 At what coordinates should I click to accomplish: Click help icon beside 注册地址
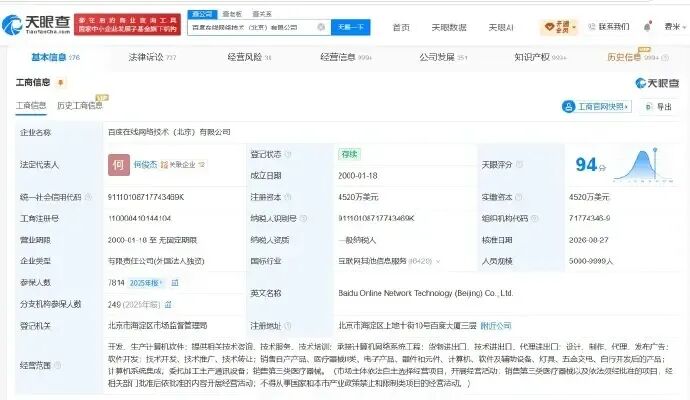pos(288,326)
